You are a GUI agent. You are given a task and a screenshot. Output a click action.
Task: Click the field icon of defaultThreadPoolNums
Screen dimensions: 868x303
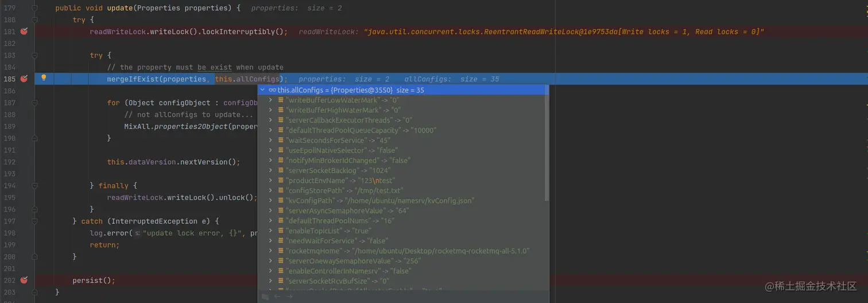click(x=281, y=220)
